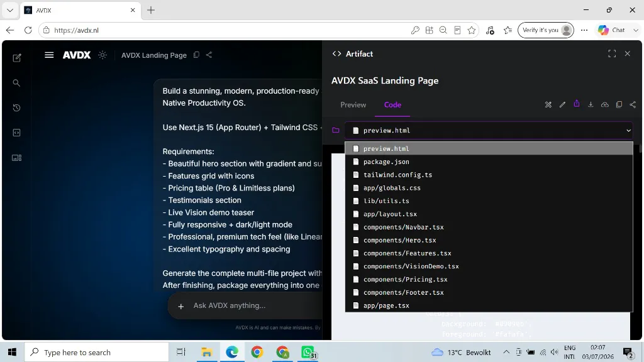Choose components/Footer.tsx from the list
644x362 pixels.
pos(489,293)
